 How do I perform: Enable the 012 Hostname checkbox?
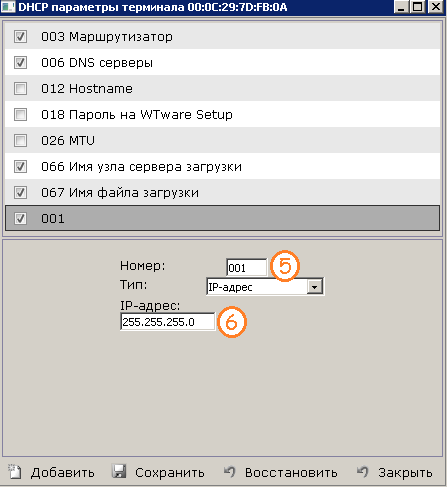pos(20,88)
